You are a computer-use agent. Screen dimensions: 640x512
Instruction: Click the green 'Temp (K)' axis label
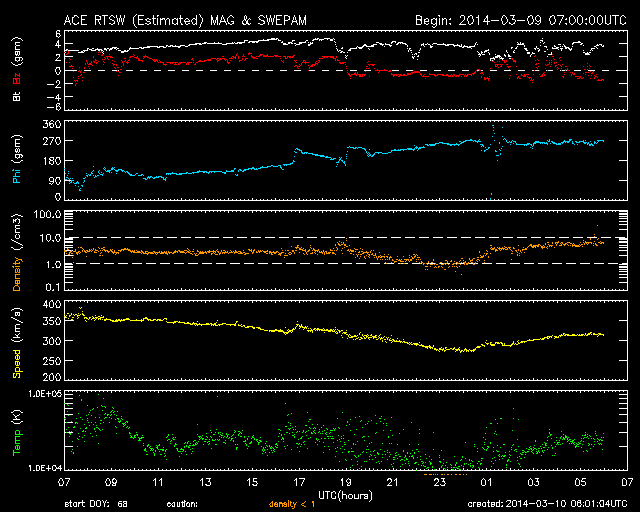coord(17,433)
